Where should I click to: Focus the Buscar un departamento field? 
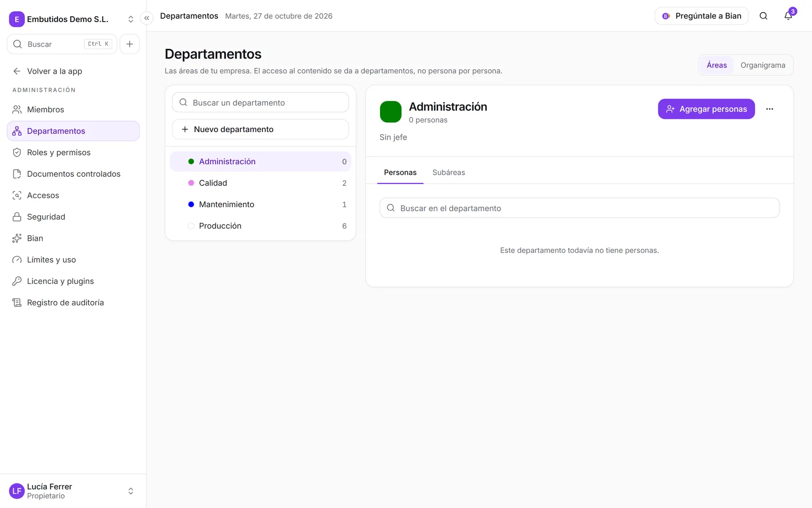pos(260,103)
